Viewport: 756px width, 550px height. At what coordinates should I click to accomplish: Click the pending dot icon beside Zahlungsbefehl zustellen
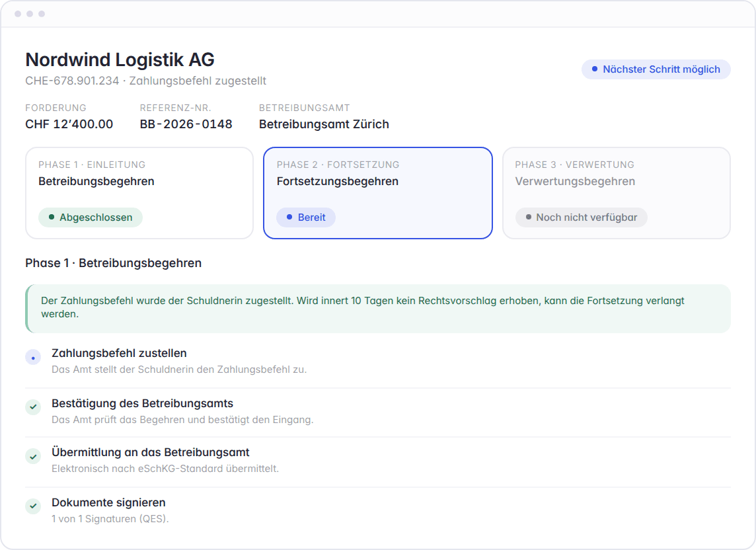tap(33, 358)
